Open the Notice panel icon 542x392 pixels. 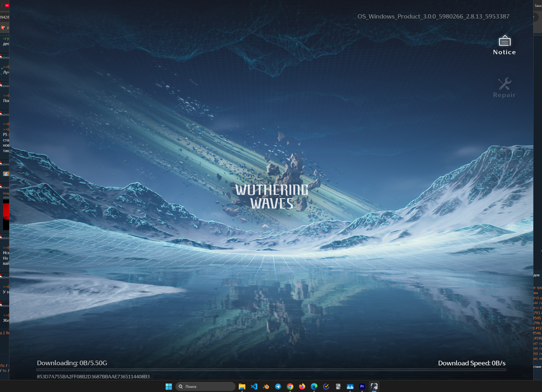[504, 41]
